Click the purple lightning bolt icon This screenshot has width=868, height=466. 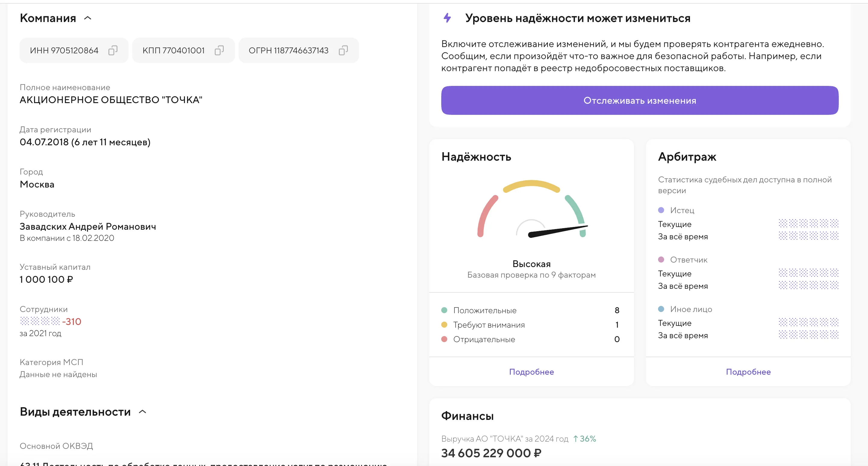tap(447, 18)
